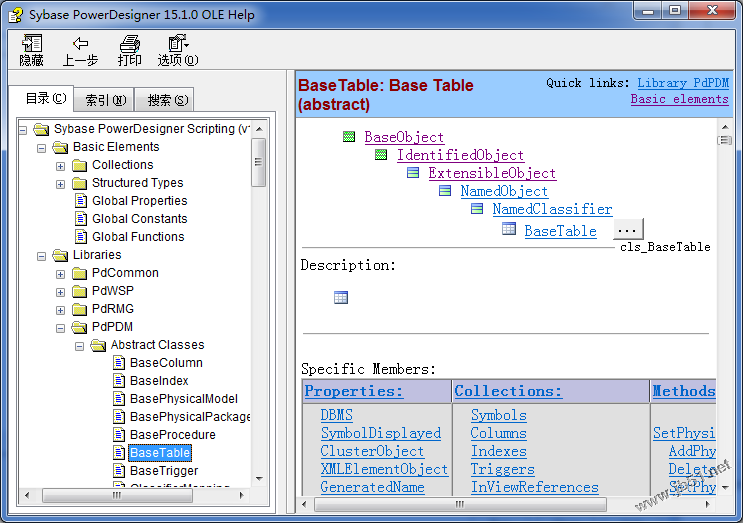Click the PdWSP folder icon
The width and height of the screenshot is (743, 523).
click(x=80, y=291)
